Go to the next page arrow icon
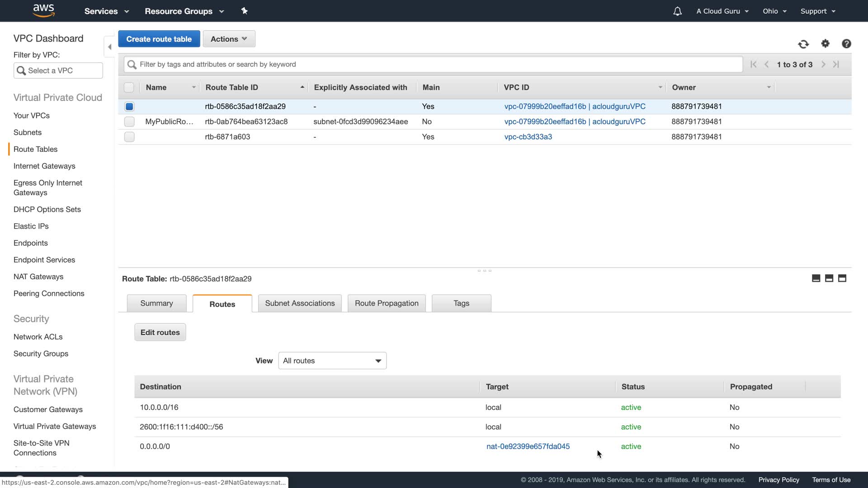 [x=823, y=65]
